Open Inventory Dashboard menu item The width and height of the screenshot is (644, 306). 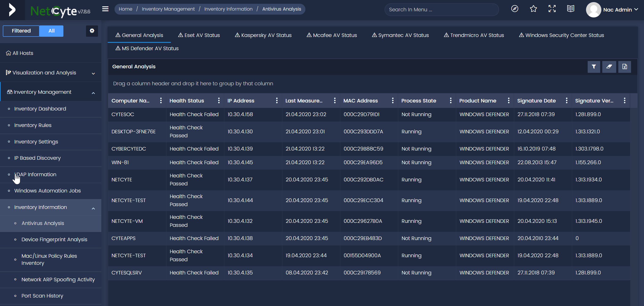click(x=51, y=109)
